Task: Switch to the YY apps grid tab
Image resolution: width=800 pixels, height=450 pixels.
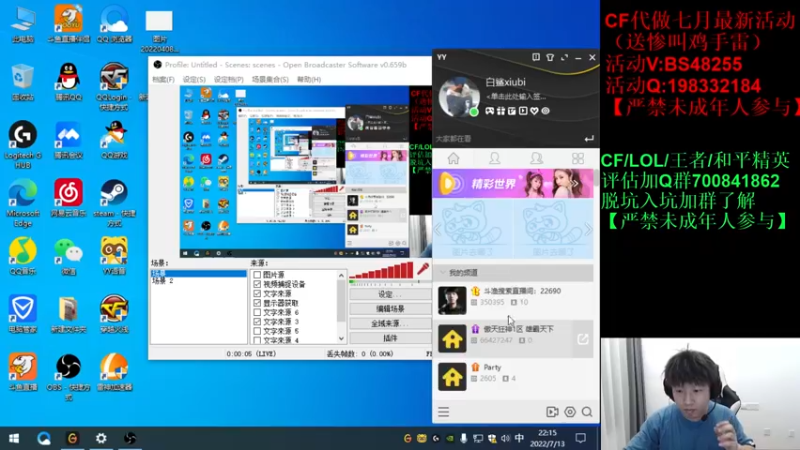Action: pyautogui.click(x=578, y=158)
